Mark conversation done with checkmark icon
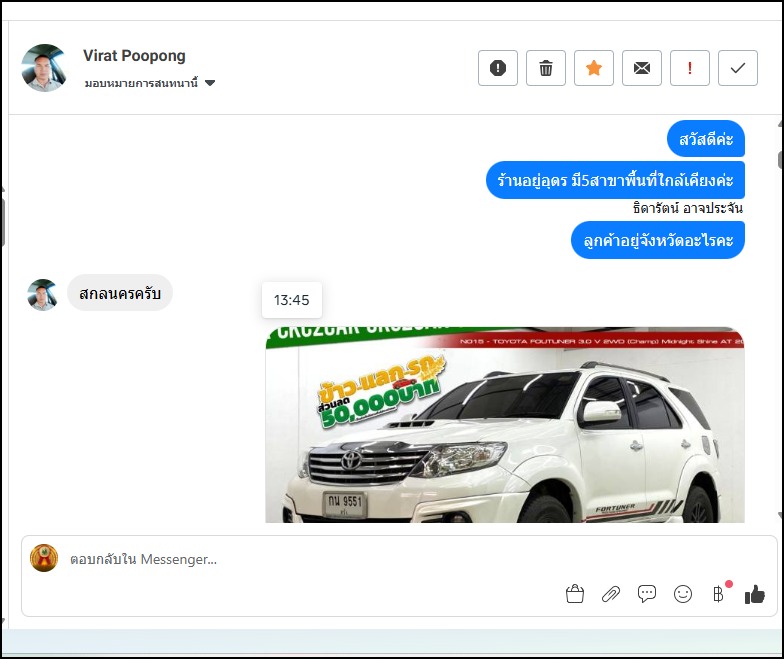Image resolution: width=784 pixels, height=659 pixels. (x=738, y=68)
